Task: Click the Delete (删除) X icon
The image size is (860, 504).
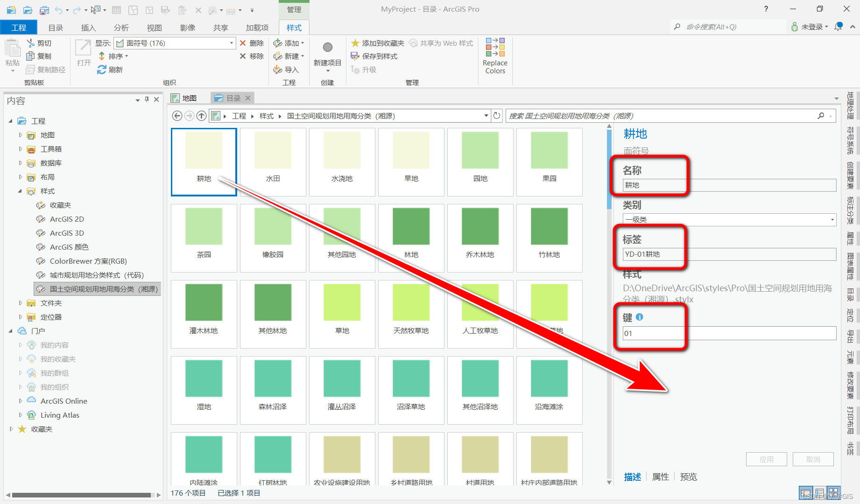Action: point(243,43)
